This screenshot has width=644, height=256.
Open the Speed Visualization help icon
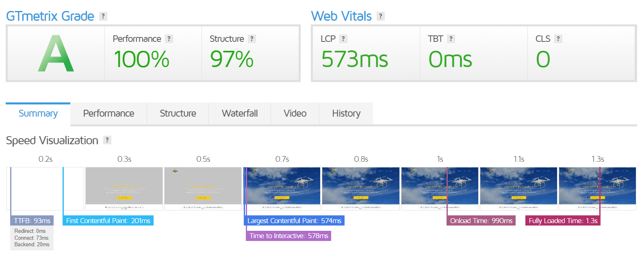click(107, 140)
